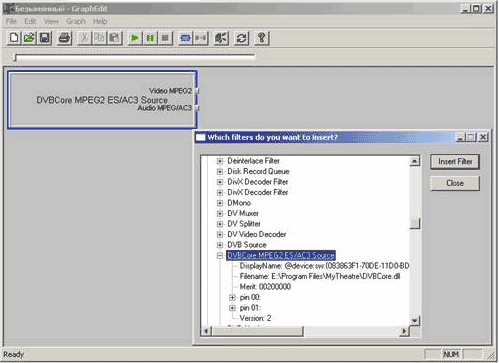This screenshot has height=363, width=499.
Task: Click the Version: 2 row
Action: [255, 318]
